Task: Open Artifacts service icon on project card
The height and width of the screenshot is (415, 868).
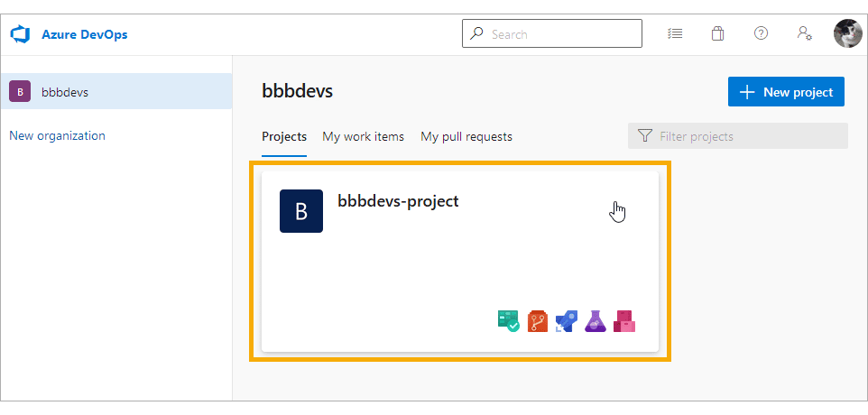Action: click(x=624, y=321)
